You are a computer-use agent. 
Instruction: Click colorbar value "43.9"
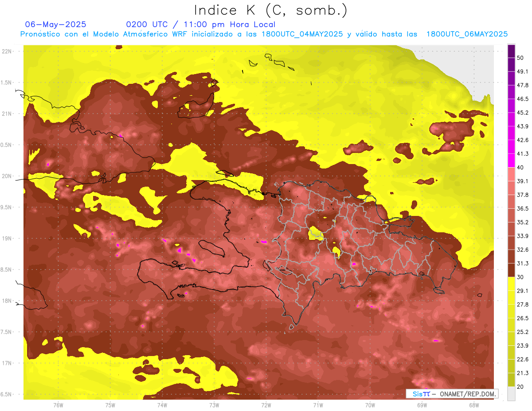pos(523,126)
